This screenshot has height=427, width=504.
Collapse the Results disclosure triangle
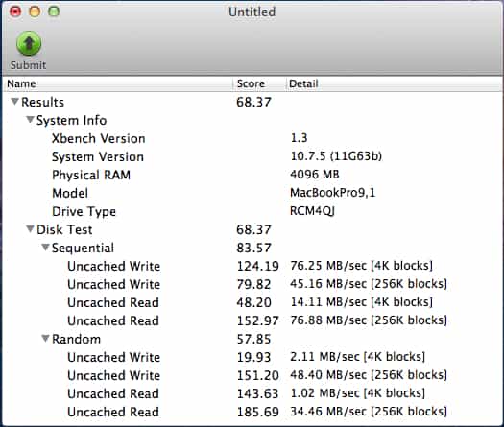[14, 102]
